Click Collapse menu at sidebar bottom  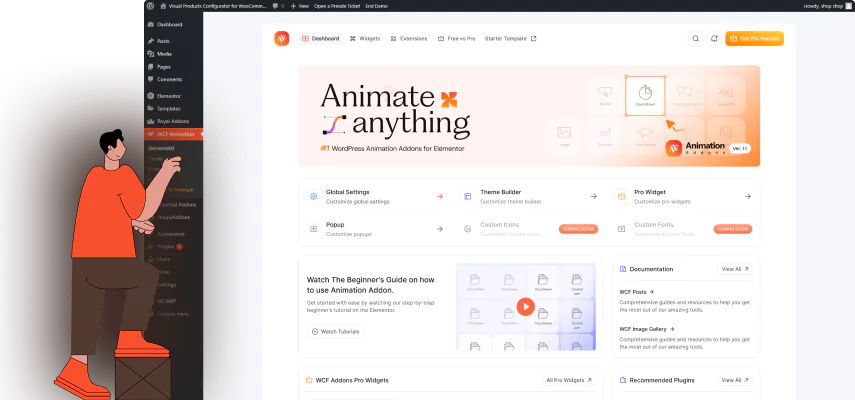172,314
